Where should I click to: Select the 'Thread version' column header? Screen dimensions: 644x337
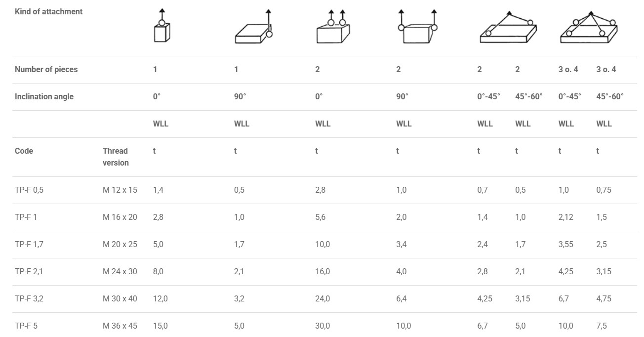(116, 157)
